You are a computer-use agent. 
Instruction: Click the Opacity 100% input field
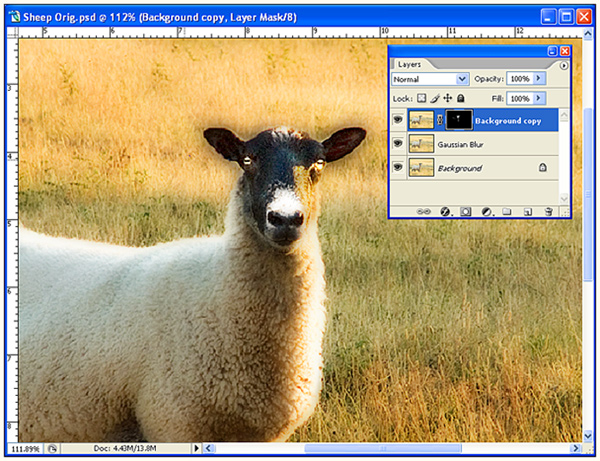520,78
